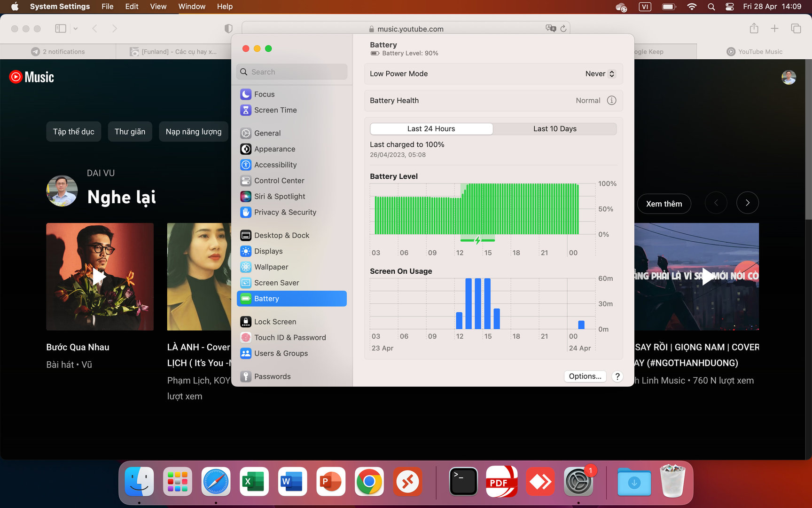This screenshot has width=812, height=508.
Task: Show next items with right chevron
Action: pos(747,203)
